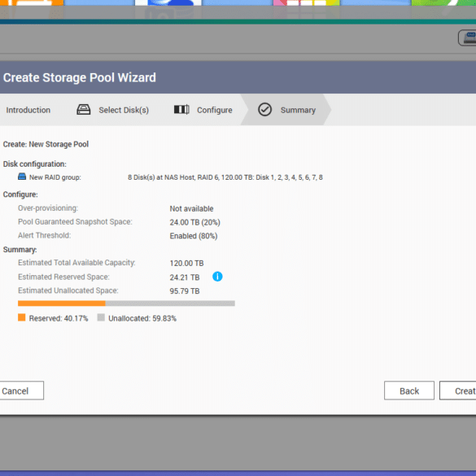476x476 pixels.
Task: Select the Summary step label
Action: 298,110
